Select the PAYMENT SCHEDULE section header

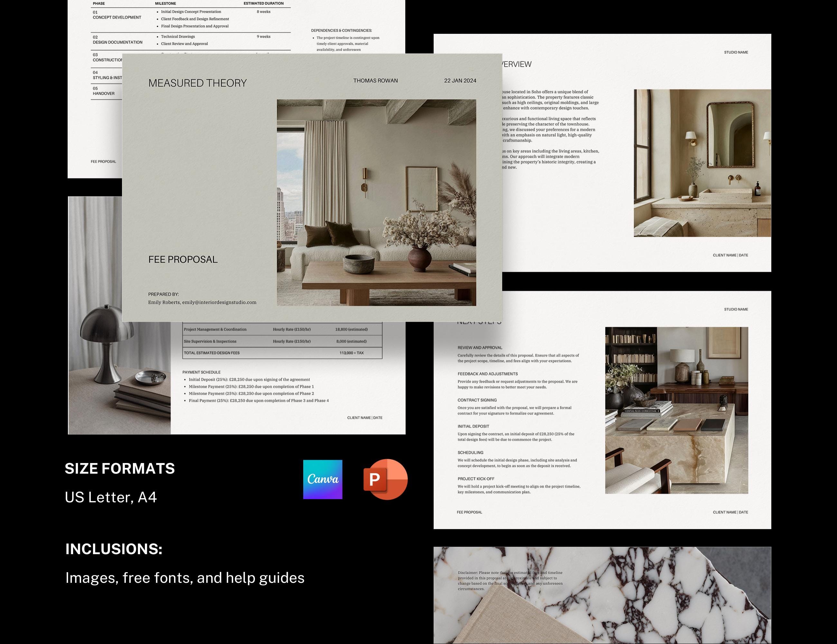coord(202,372)
